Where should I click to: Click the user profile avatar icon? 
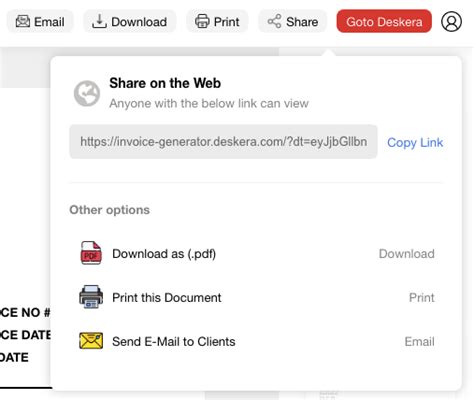(451, 22)
